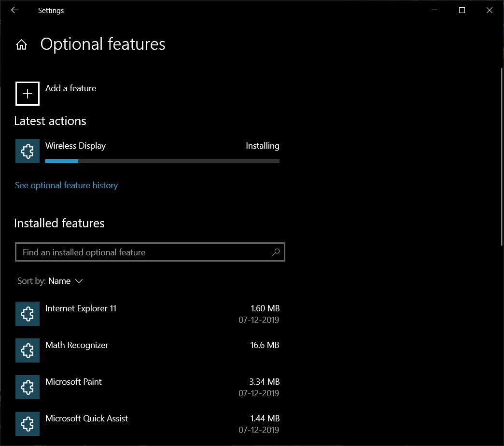Click the Microsoft Quick Assist puzzle icon

(x=28, y=423)
